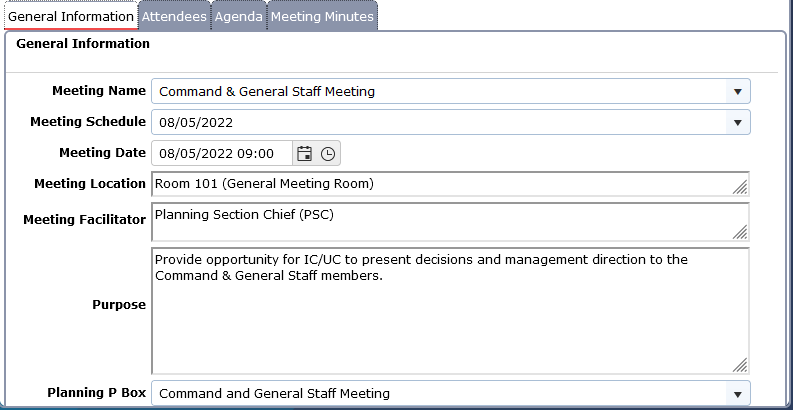The image size is (793, 410).
Task: Expand the Meeting Schedule dropdown arrow
Action: coord(738,122)
